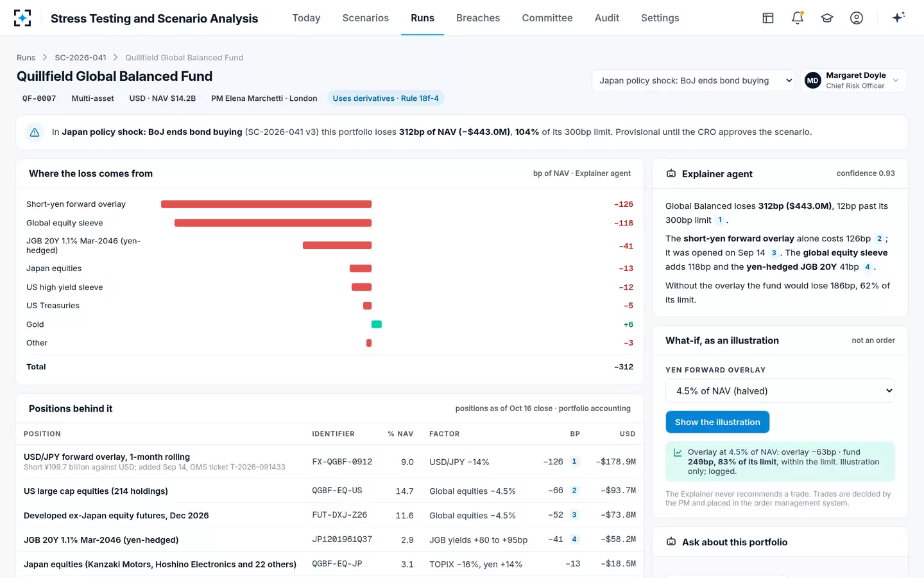
Task: Click reference badge 4 in JGB 20Y table row
Action: (x=574, y=539)
